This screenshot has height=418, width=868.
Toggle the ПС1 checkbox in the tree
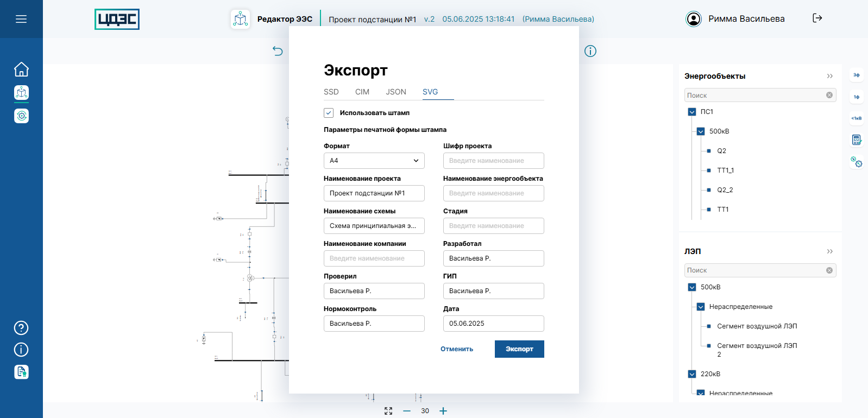coord(692,112)
